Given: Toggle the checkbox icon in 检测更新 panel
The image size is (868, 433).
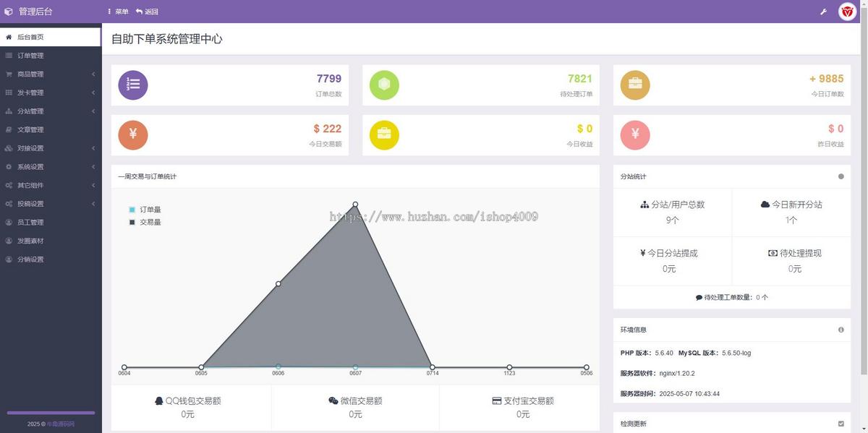Looking at the screenshot, I should [841, 424].
